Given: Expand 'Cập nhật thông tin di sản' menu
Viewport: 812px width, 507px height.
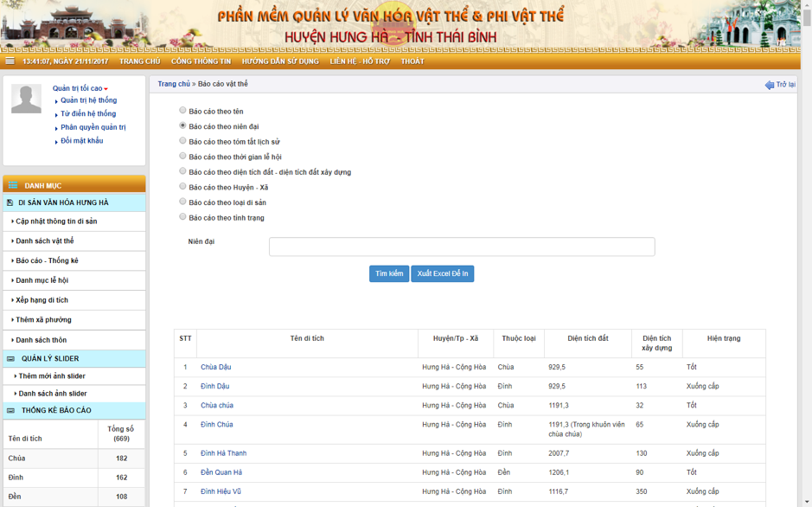Looking at the screenshot, I should point(56,221).
